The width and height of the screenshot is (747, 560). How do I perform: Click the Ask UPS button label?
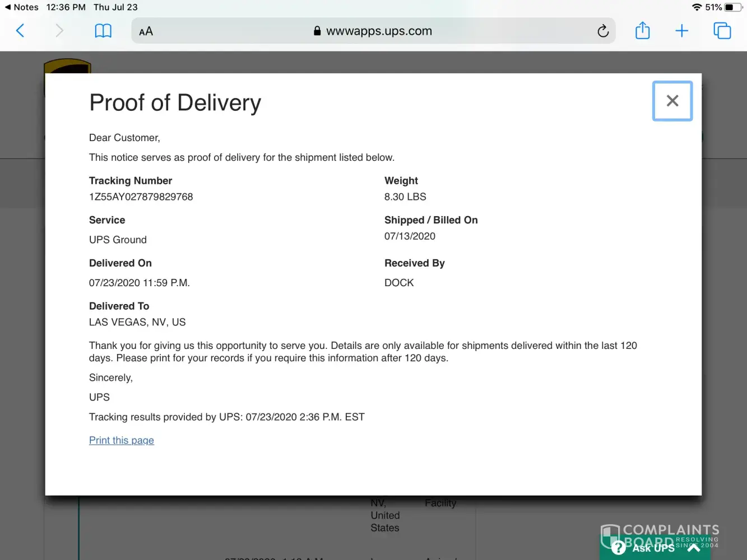tap(653, 548)
